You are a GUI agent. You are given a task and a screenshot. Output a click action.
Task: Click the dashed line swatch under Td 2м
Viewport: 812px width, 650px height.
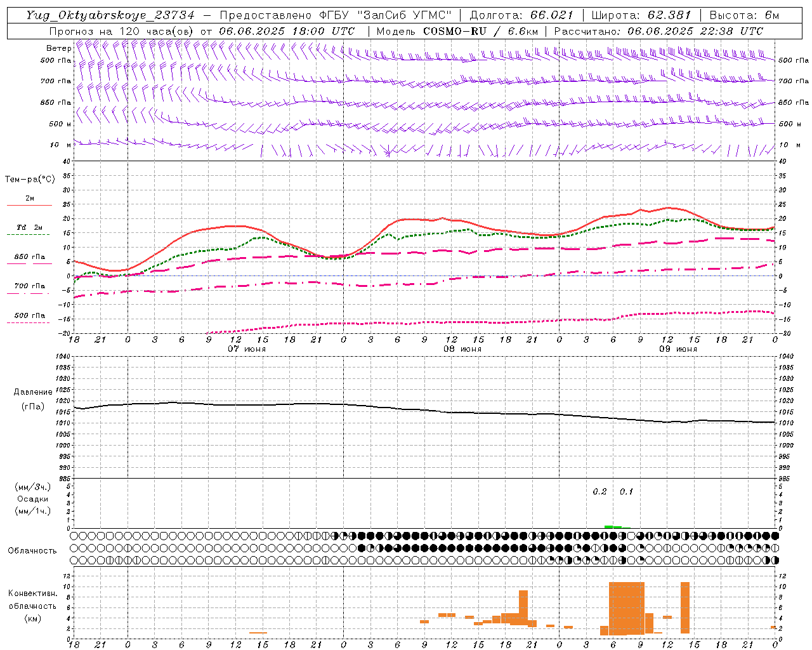28,235
